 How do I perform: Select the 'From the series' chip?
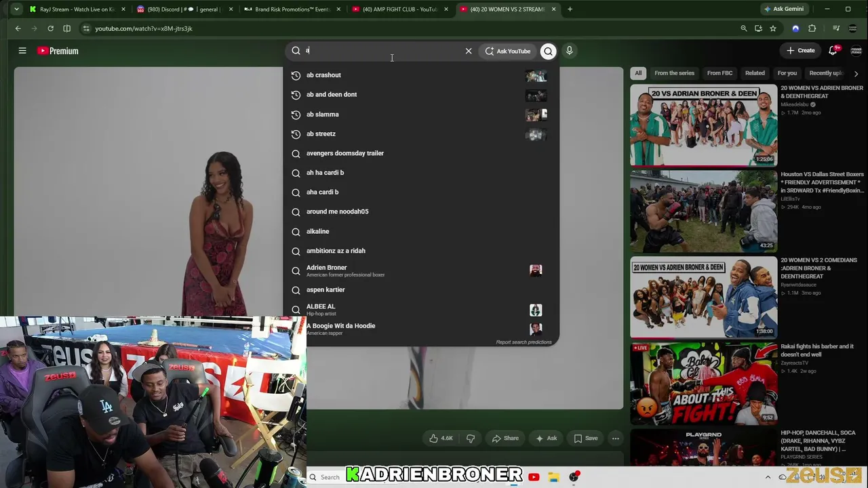coord(674,73)
